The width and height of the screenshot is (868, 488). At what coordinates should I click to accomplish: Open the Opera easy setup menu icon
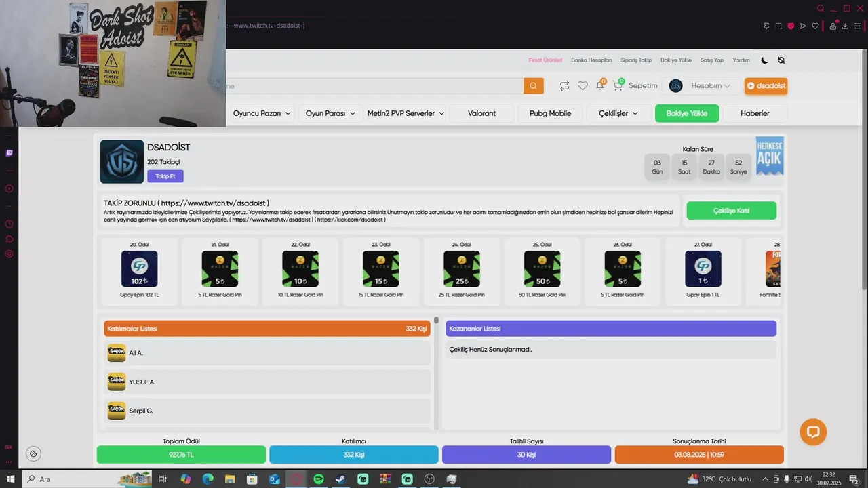(857, 26)
